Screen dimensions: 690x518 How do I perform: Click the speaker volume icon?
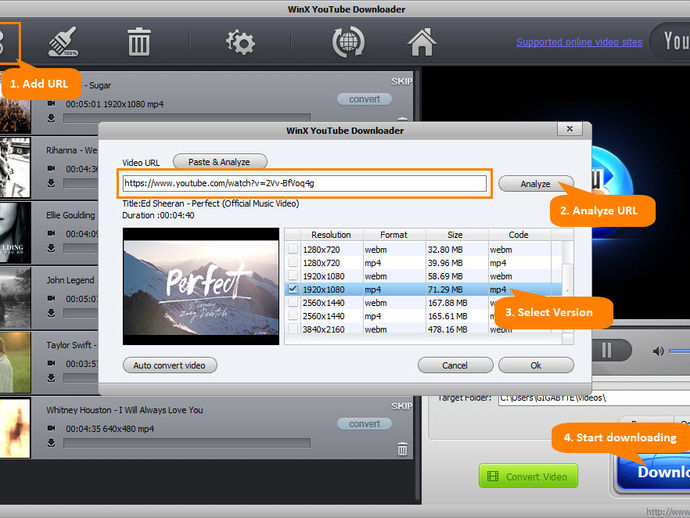coord(658,351)
